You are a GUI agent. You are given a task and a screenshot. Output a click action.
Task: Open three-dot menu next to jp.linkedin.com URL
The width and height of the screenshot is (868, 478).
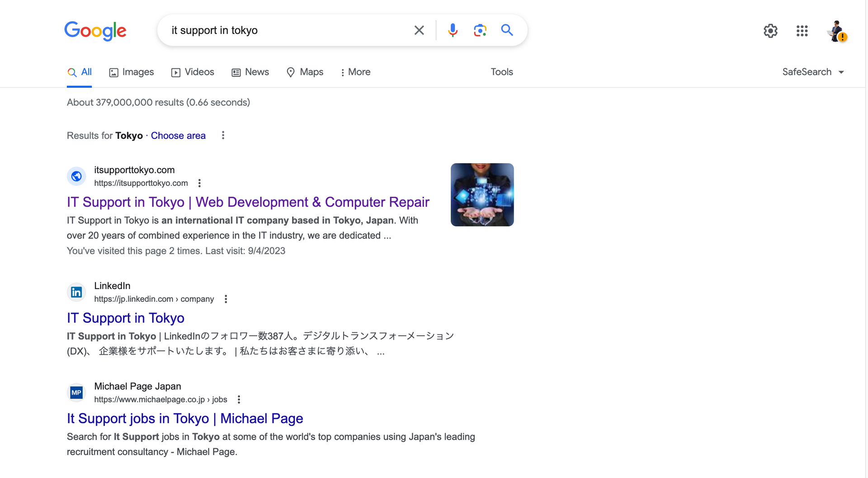226,299
